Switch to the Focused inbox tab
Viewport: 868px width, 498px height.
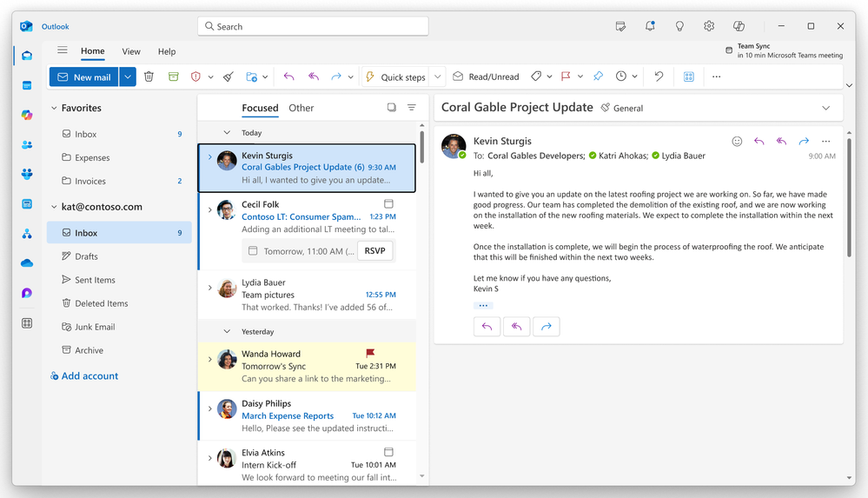click(260, 108)
